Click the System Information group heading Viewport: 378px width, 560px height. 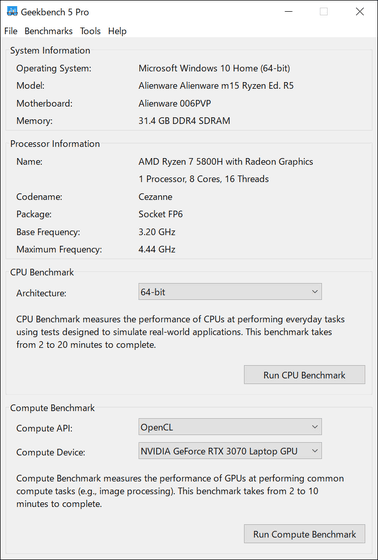[x=50, y=50]
